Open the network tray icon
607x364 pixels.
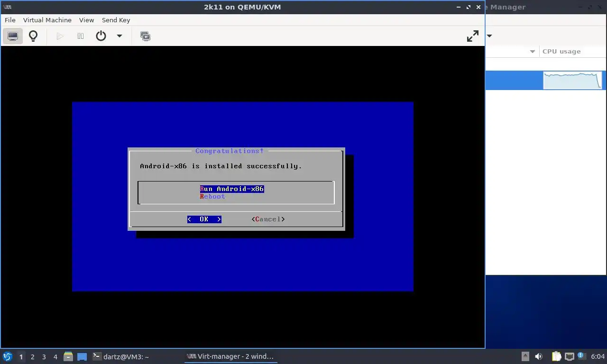569,356
